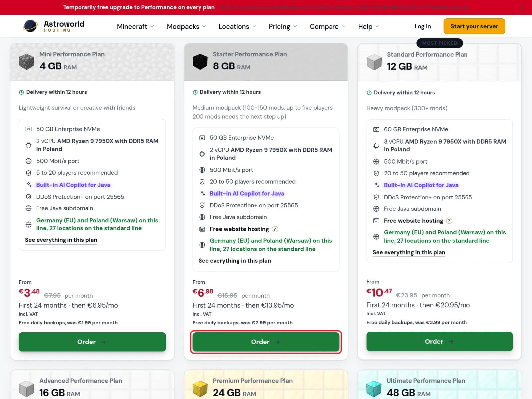532x399 pixels.
Task: Click the delivery clock icon in the Mini plan
Action: click(x=21, y=92)
